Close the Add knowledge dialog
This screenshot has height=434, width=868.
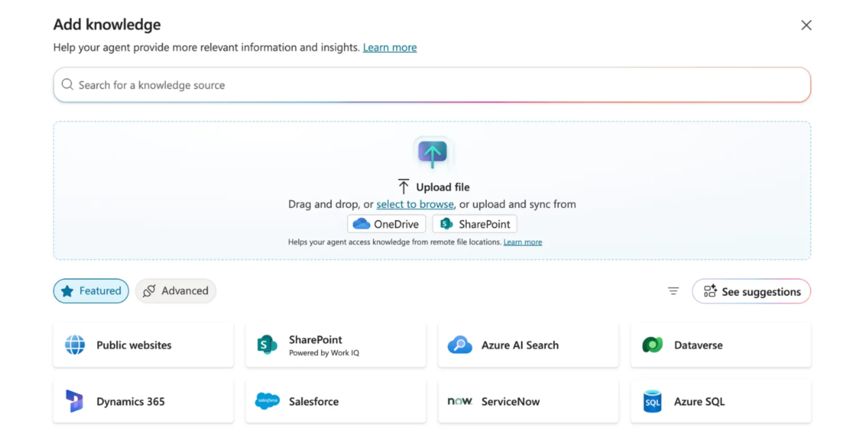tap(806, 25)
